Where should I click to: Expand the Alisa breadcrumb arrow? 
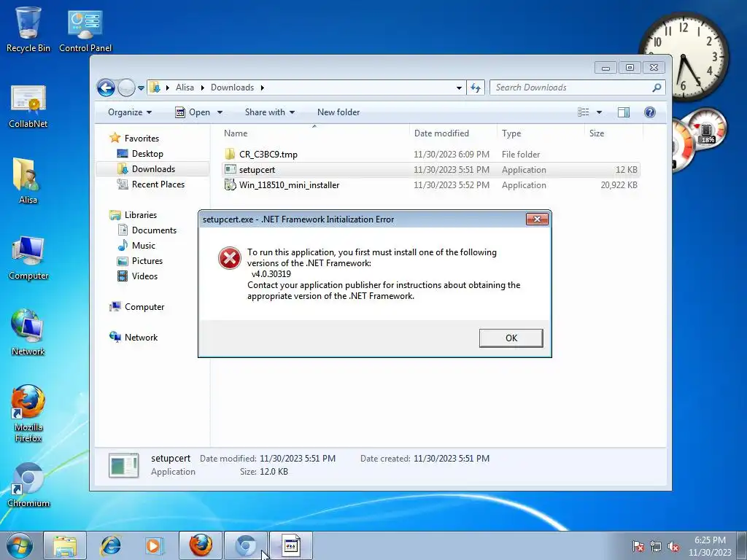[203, 87]
